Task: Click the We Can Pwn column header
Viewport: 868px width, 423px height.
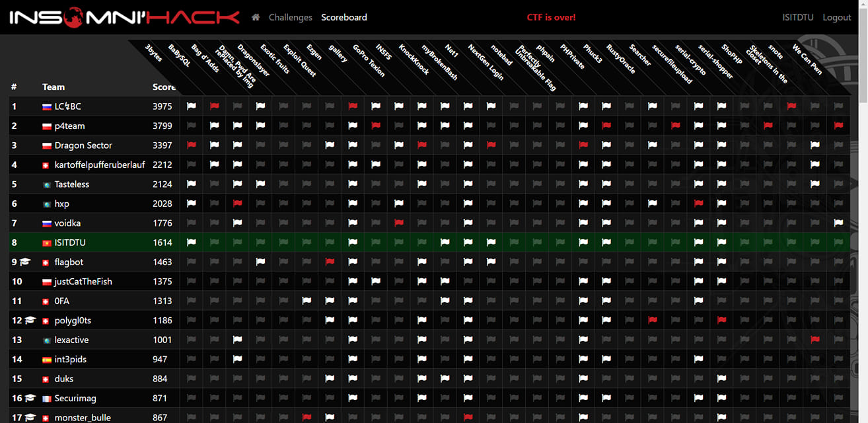Action: coord(807,59)
